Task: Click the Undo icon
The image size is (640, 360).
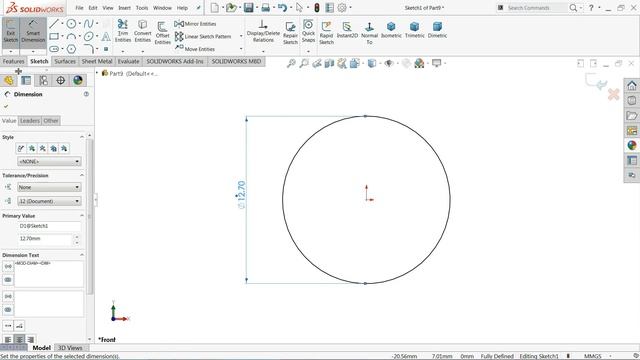Action: pos(282,7)
